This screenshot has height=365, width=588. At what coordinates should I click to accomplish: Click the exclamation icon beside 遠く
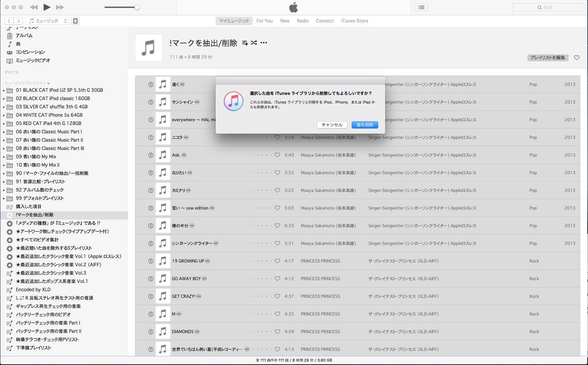[x=151, y=84]
